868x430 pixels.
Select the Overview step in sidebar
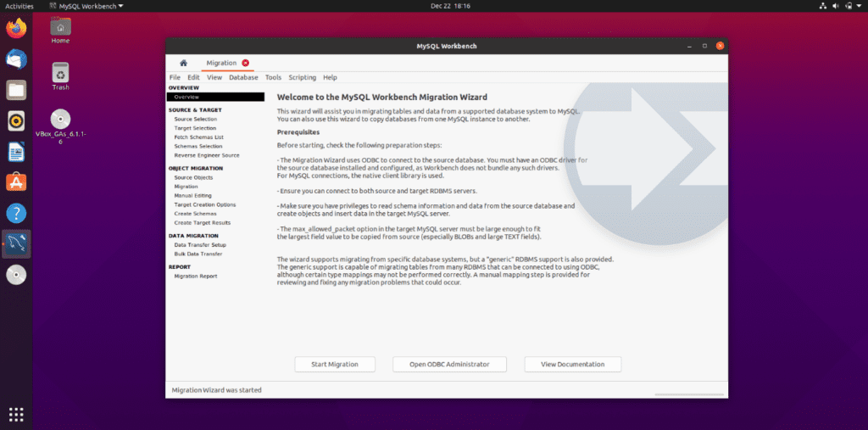click(215, 97)
